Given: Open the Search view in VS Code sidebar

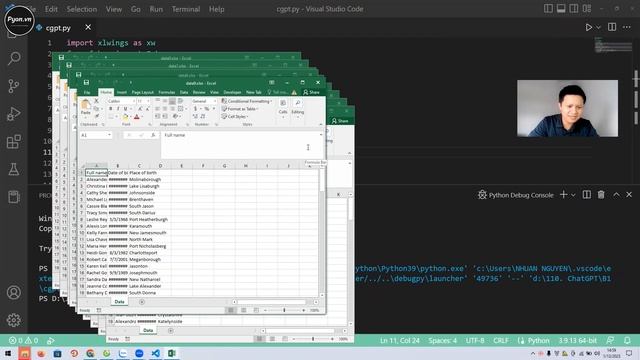Looking at the screenshot, I should [14, 58].
